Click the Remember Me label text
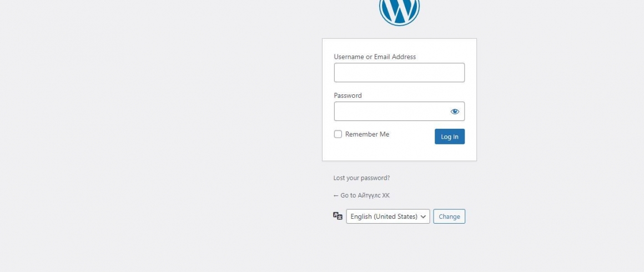Screen dimensions: 644x272 367,134
